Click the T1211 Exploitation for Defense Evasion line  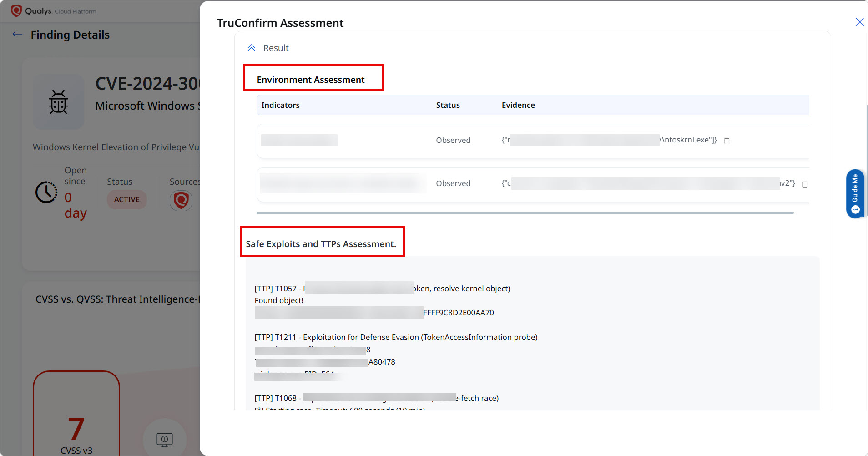[x=396, y=337]
